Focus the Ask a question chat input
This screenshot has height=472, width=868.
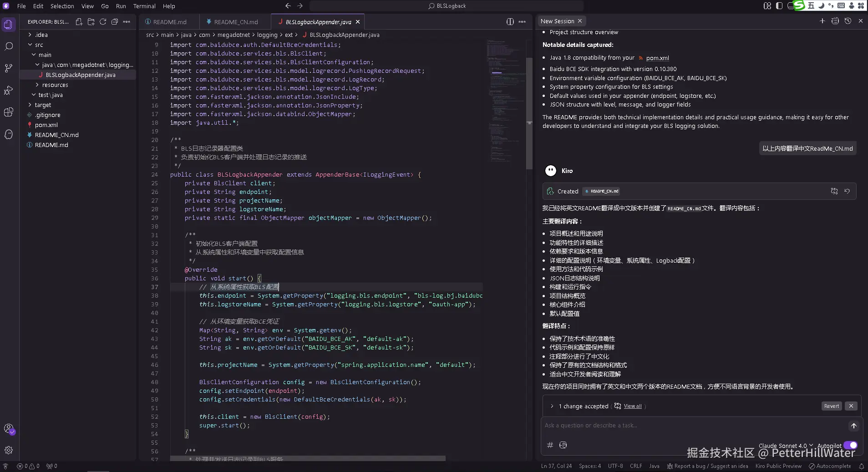click(x=694, y=426)
